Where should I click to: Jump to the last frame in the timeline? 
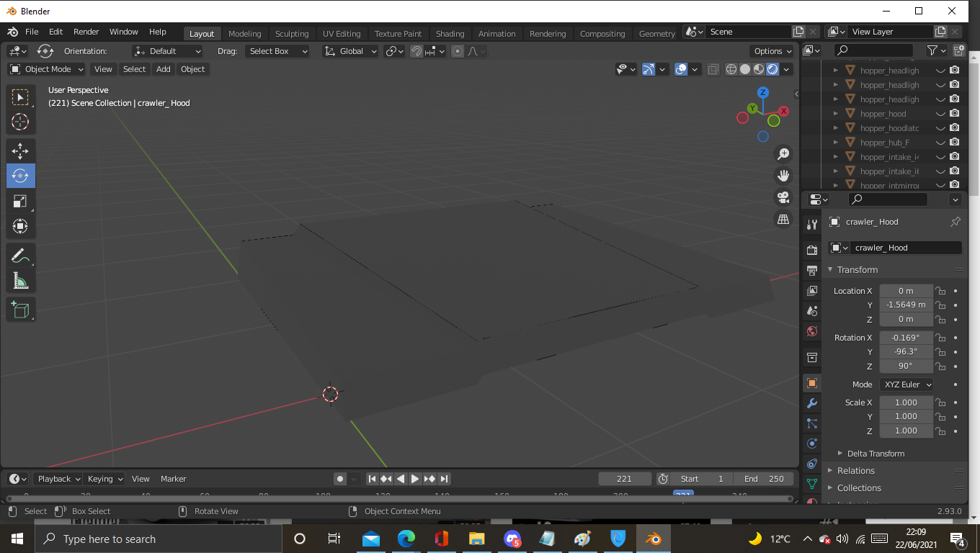[445, 479]
